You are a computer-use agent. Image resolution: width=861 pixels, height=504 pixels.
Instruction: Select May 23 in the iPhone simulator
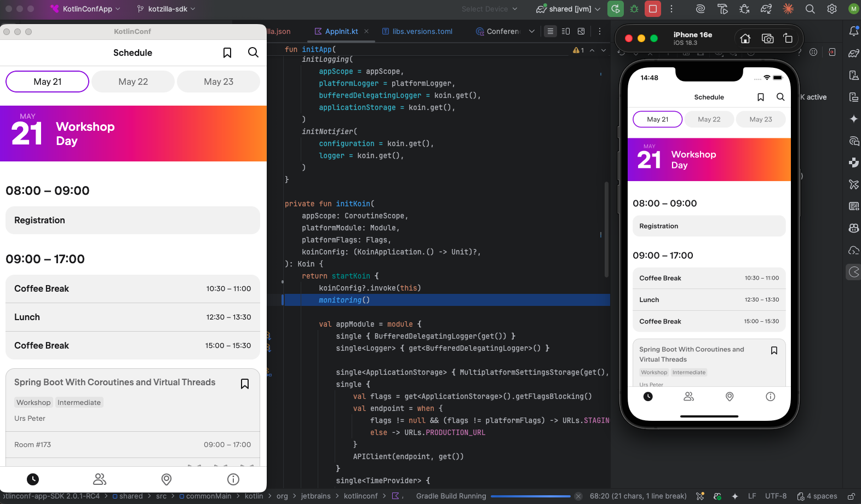pyautogui.click(x=760, y=119)
